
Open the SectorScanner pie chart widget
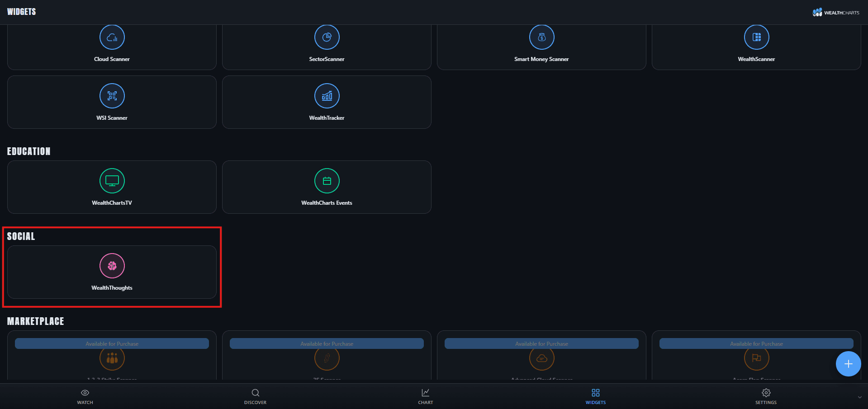pyautogui.click(x=327, y=47)
